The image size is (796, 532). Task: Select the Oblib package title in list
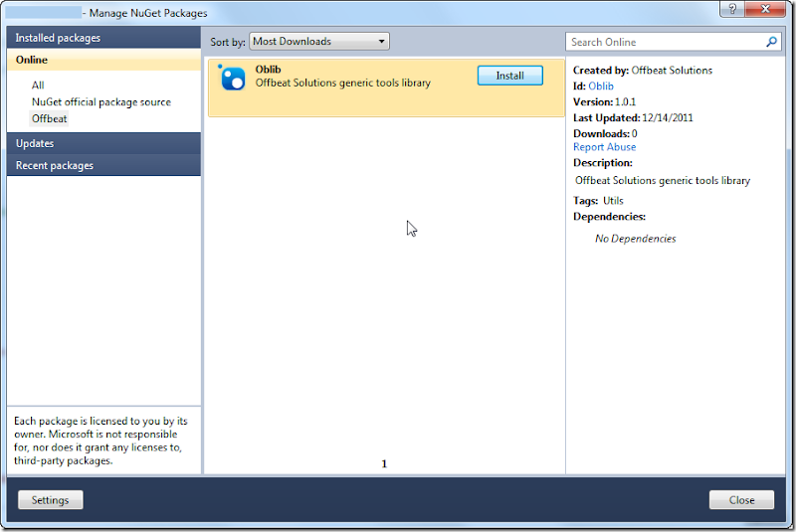pyautogui.click(x=268, y=70)
